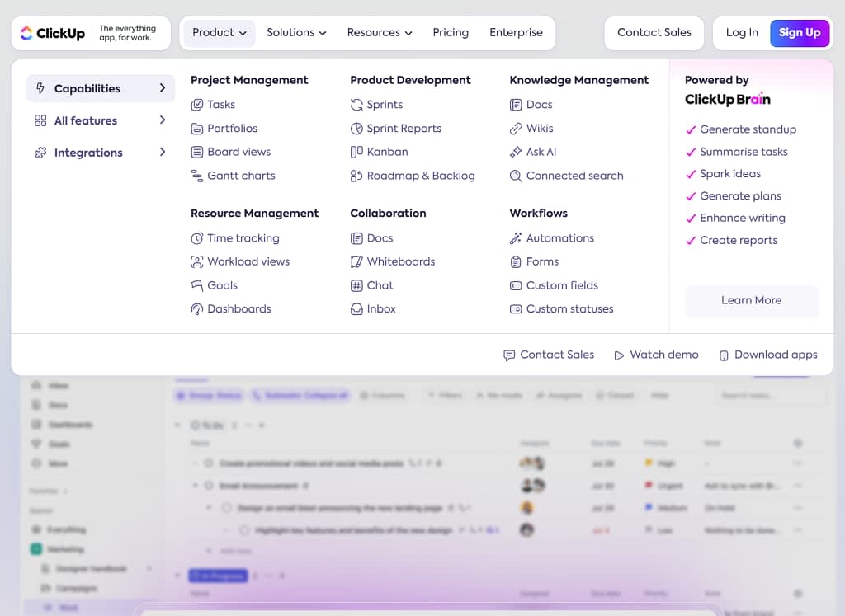
Task: Click the Generate standup text
Action: [748, 129]
